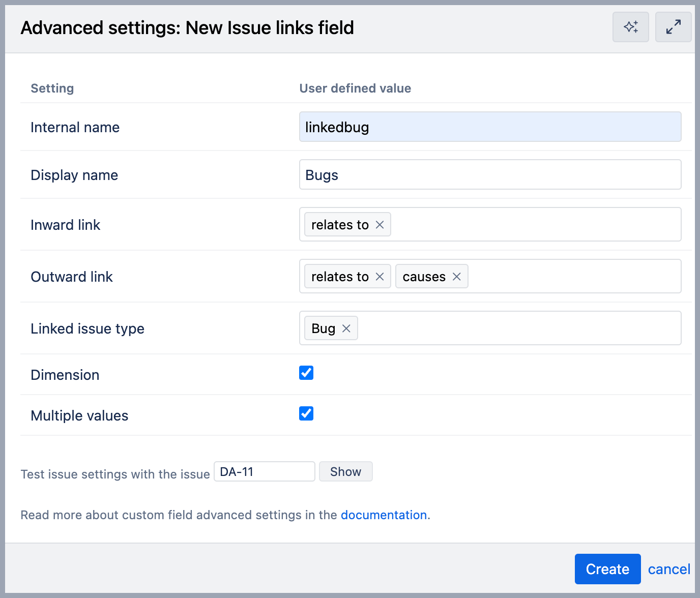Open the Inward link selection field

coord(534,225)
